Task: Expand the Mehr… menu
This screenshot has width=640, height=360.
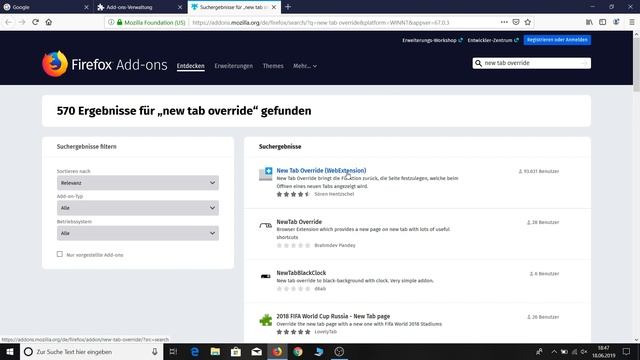Action: [304, 66]
